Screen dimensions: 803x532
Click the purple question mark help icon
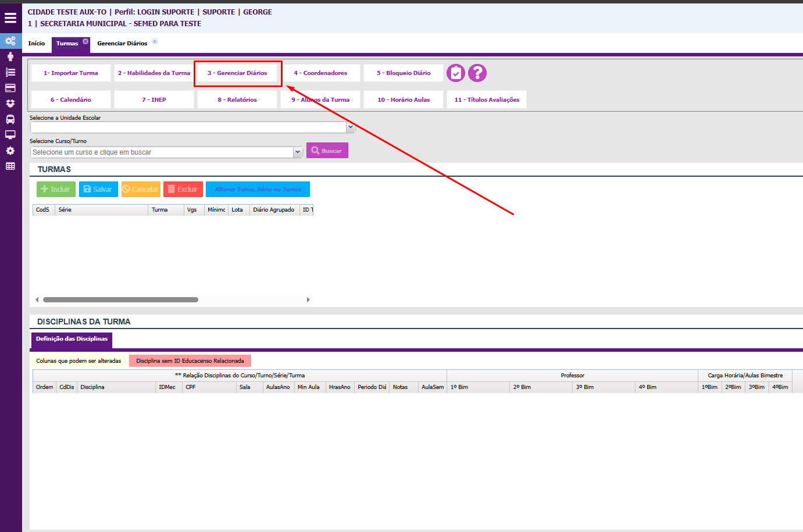[x=477, y=73]
